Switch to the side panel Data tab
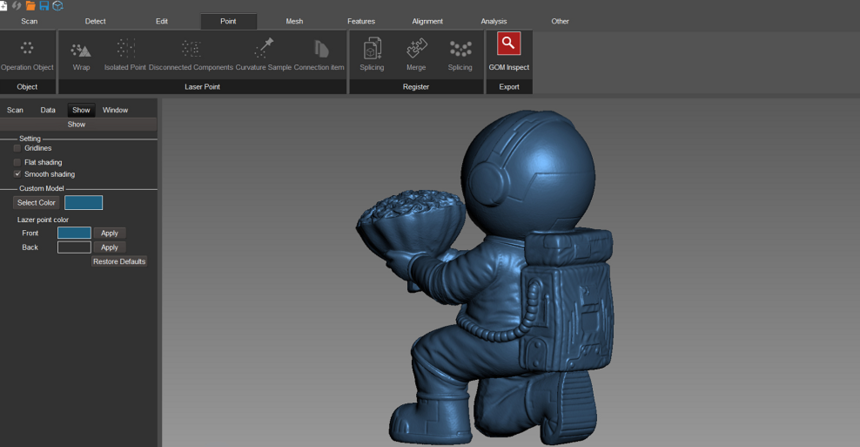The width and height of the screenshot is (860, 447). click(x=48, y=110)
